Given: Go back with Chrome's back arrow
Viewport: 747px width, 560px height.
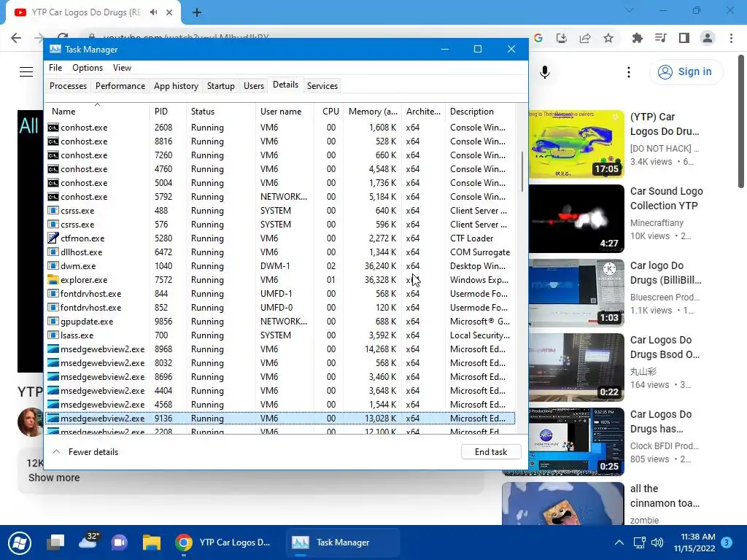Looking at the screenshot, I should 16,38.
